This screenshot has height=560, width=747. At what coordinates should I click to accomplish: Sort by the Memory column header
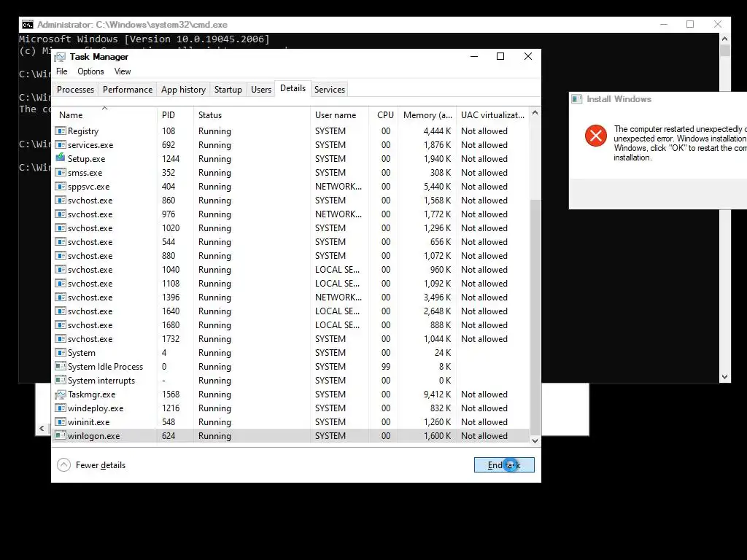(427, 114)
